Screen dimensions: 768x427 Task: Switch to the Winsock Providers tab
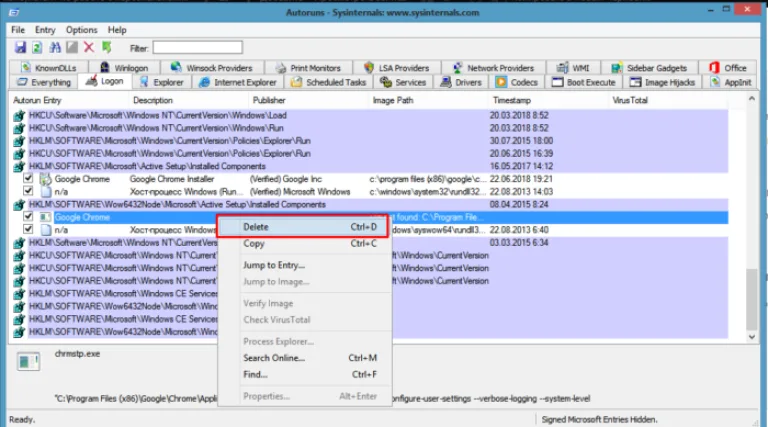coord(212,68)
